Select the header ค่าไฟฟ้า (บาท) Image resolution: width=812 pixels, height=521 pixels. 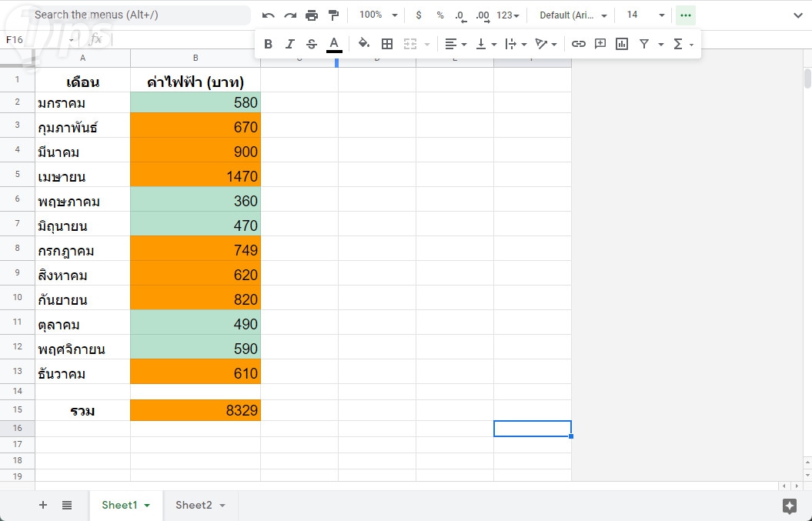(x=195, y=80)
